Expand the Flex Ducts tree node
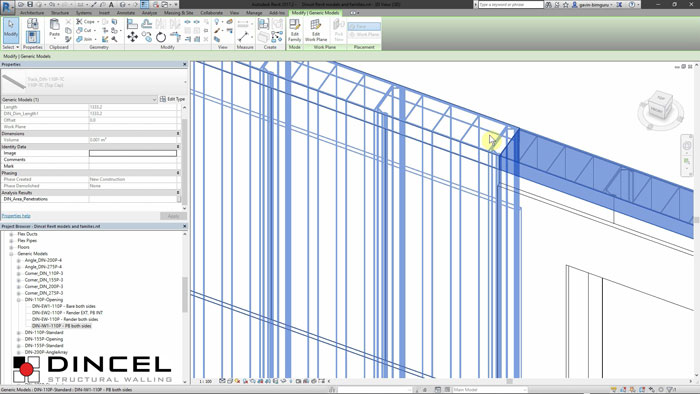Viewport: 700px width, 394px height. [x=11, y=234]
